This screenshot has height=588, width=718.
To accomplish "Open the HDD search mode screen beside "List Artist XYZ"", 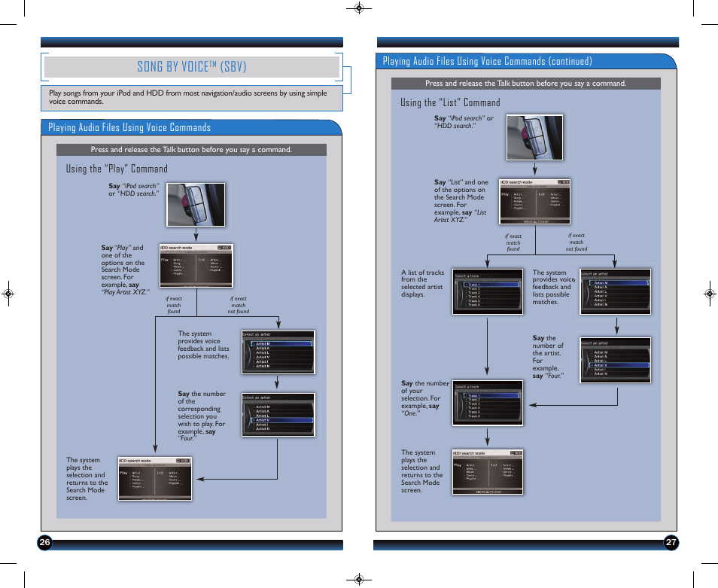I will click(534, 202).
